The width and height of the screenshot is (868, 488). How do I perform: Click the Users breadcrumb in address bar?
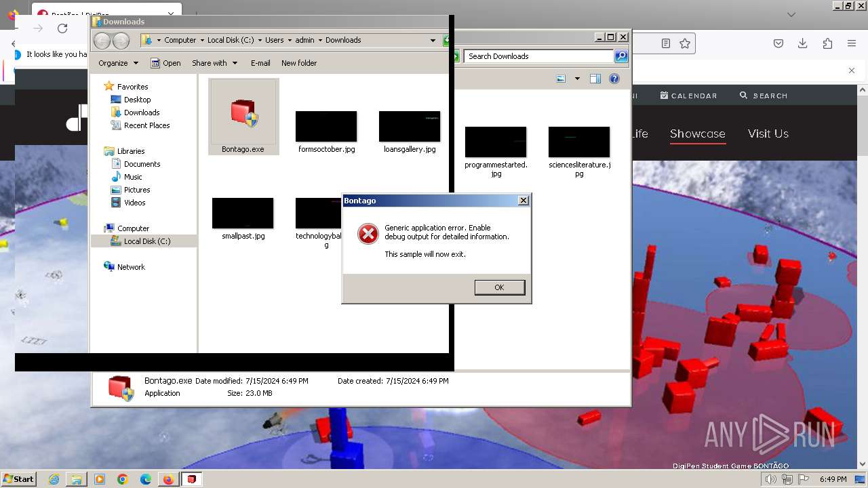(274, 40)
